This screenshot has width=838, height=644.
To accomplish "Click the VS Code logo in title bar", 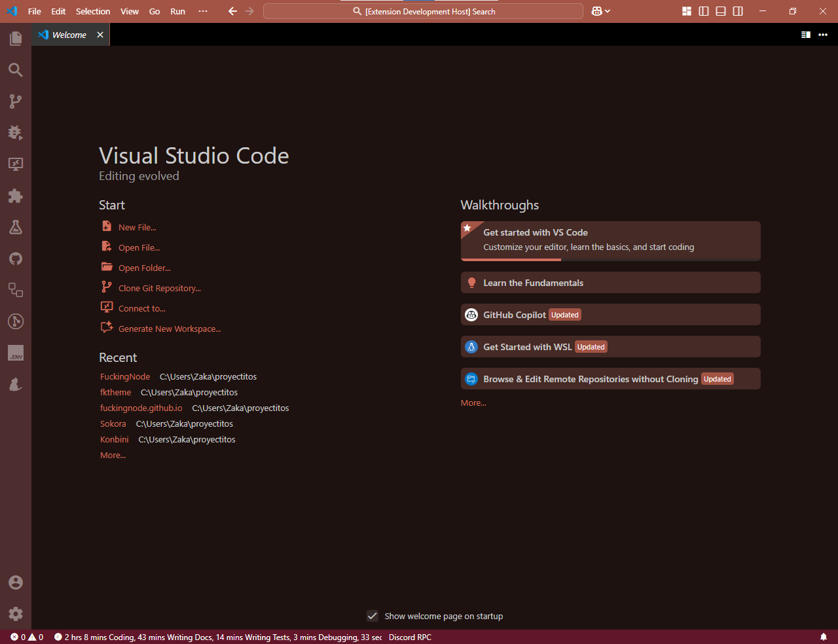I will click(x=12, y=11).
